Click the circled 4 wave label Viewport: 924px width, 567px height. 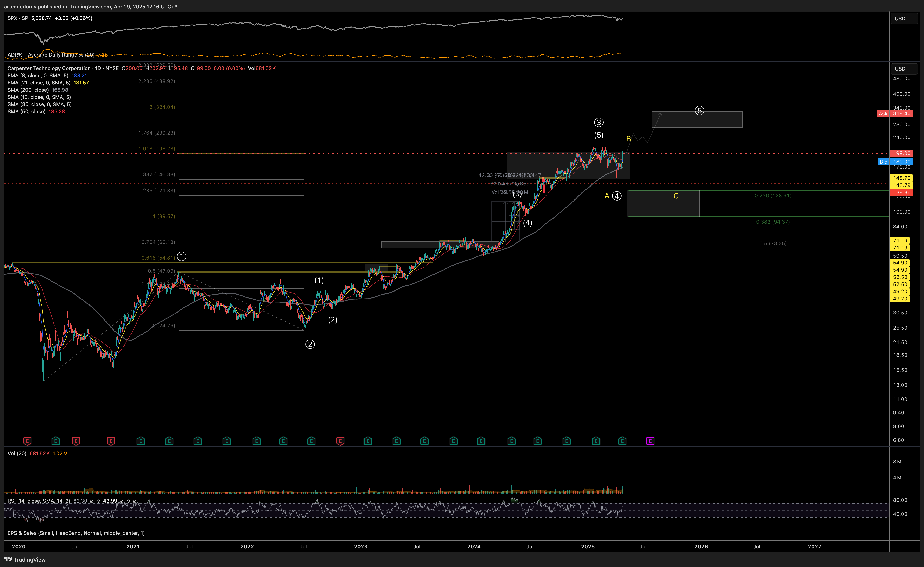(x=617, y=196)
